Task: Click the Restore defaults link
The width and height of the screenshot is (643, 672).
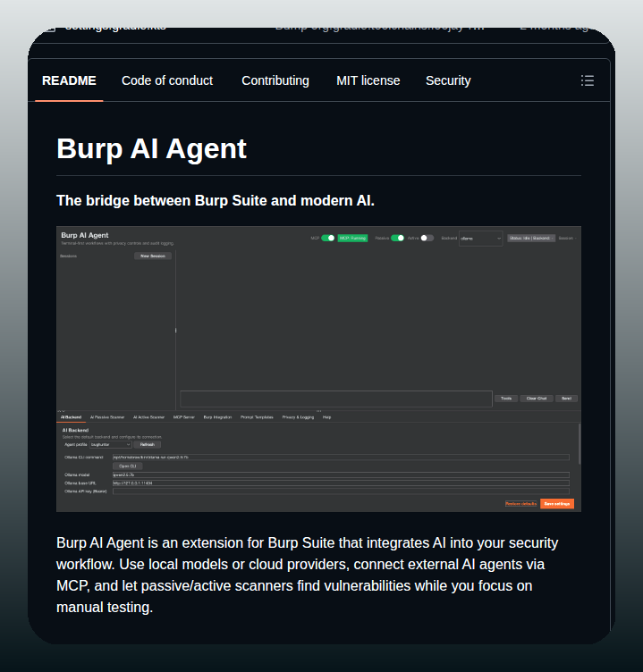Action: [x=520, y=504]
